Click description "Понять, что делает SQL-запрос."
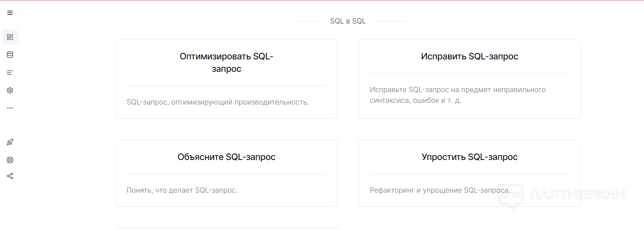This screenshot has width=644, height=230. point(182,191)
